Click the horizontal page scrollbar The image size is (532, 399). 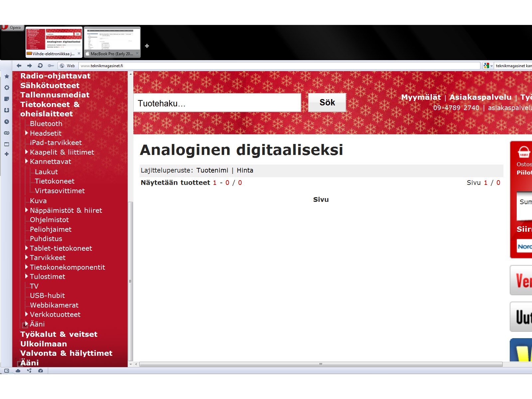pos(321,364)
